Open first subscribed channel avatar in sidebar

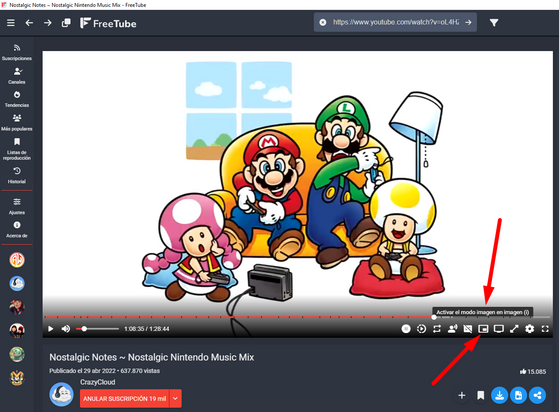pyautogui.click(x=17, y=259)
